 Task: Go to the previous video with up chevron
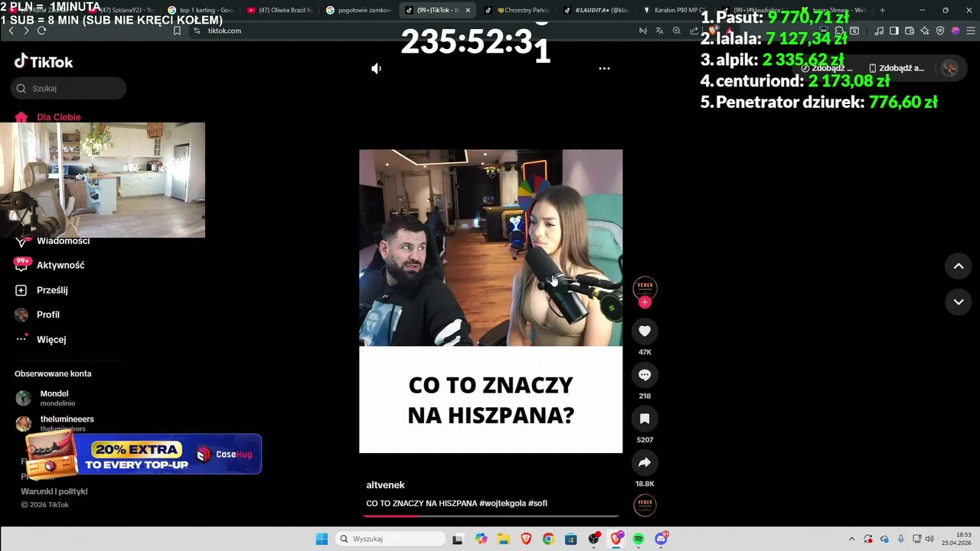(x=959, y=266)
